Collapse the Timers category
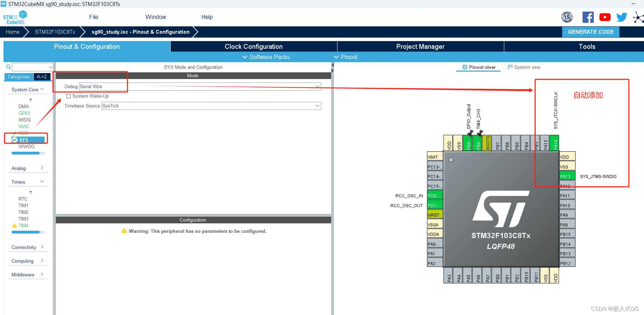The image size is (644, 315). coord(28,182)
